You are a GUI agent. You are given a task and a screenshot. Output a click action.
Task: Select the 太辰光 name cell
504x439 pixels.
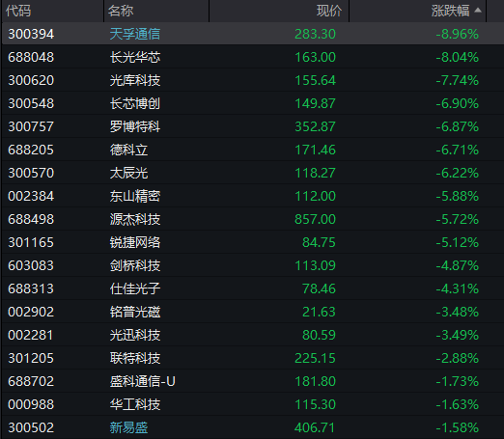point(128,173)
